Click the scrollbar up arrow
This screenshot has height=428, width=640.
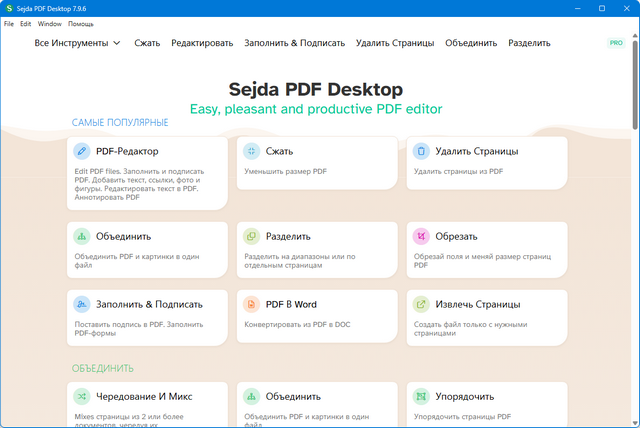635,36
